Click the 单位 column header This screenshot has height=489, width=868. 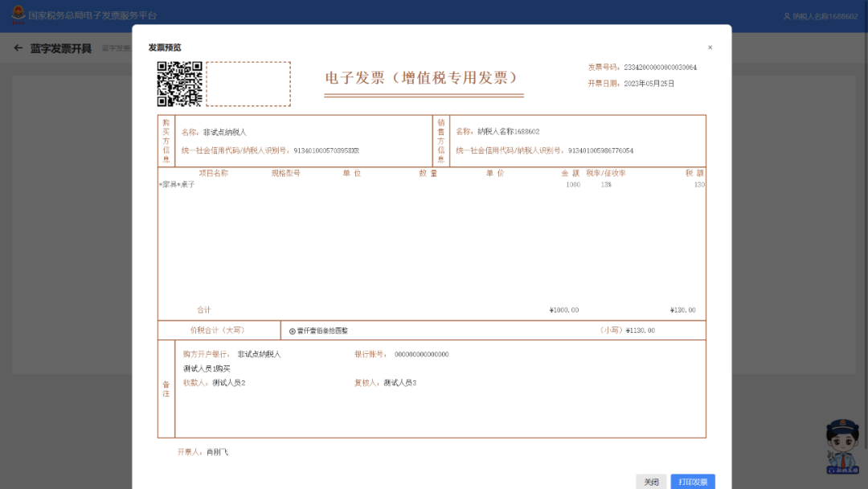[x=351, y=174]
